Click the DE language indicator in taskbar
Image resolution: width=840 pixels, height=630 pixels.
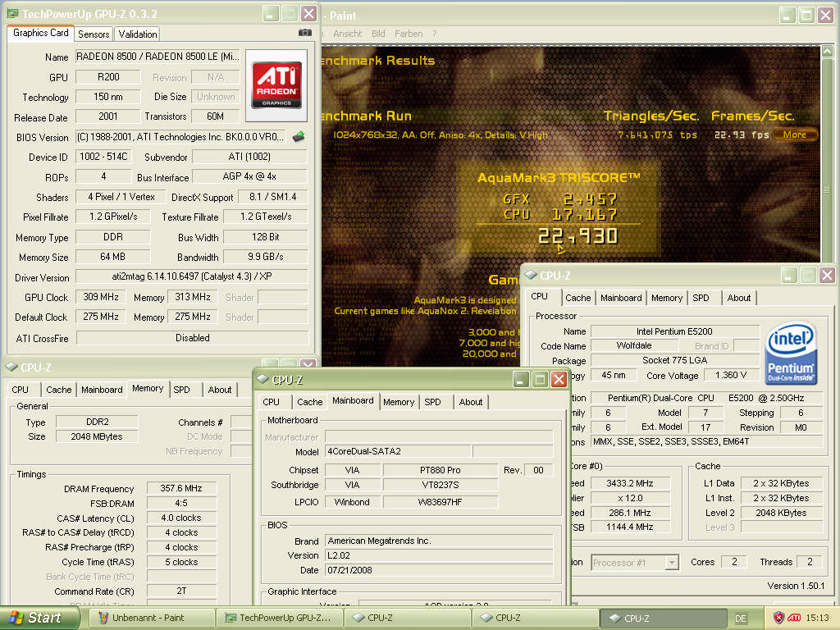(741, 619)
